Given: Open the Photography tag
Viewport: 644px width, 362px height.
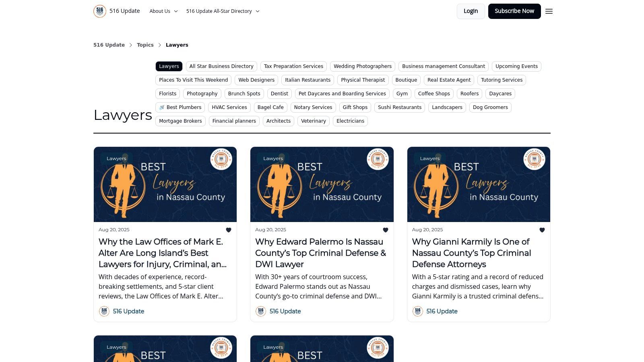Looking at the screenshot, I should [202, 94].
